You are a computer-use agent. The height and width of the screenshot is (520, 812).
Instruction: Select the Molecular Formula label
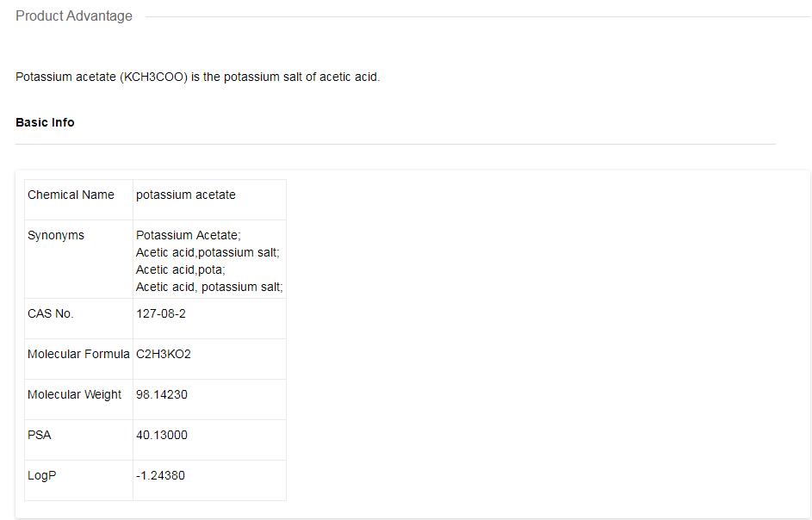pos(78,354)
